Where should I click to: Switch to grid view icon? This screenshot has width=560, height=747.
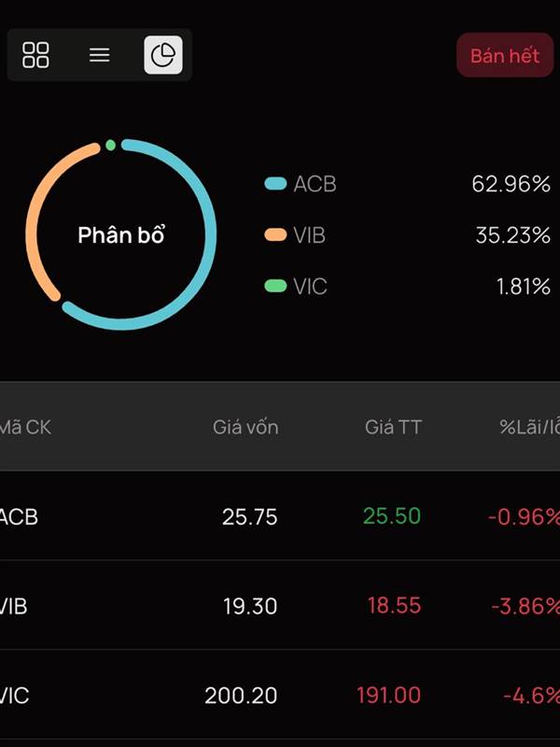click(35, 55)
